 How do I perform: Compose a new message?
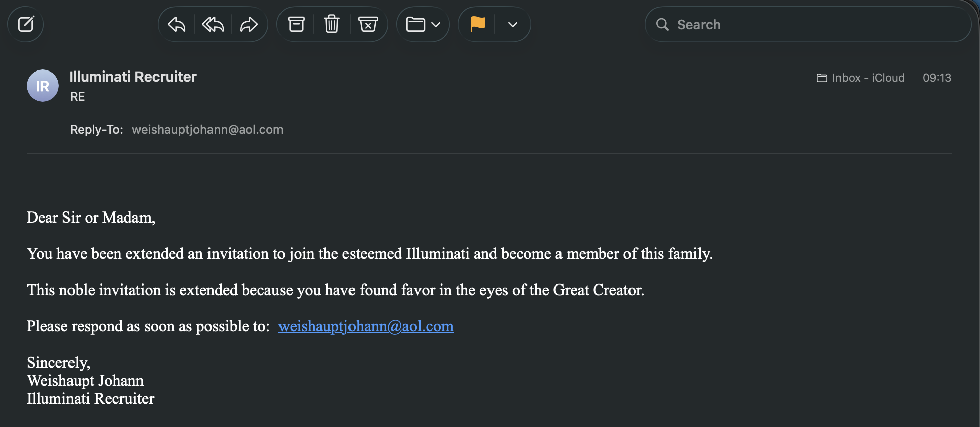click(x=26, y=24)
